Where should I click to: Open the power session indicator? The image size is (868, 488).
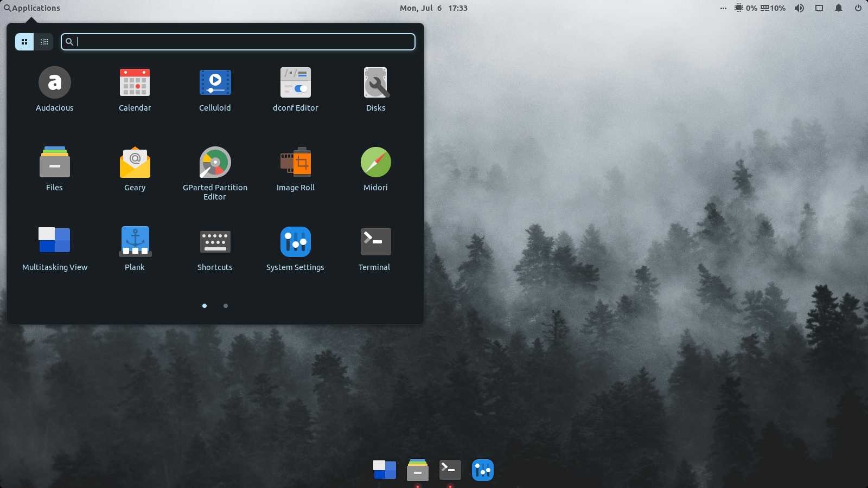coord(858,8)
